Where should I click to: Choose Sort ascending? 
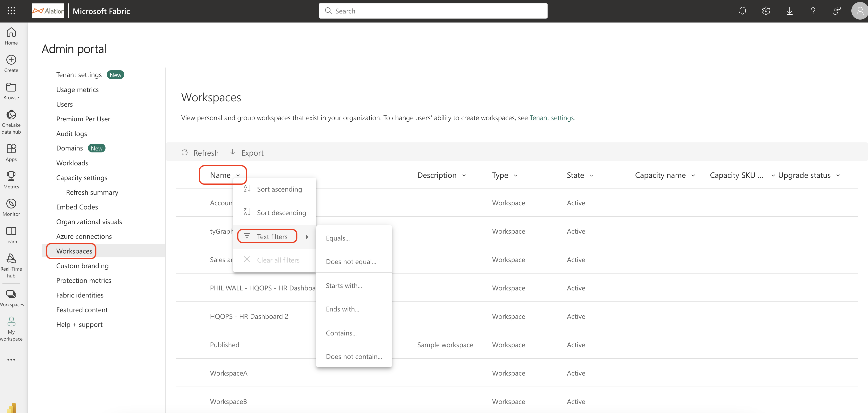275,189
